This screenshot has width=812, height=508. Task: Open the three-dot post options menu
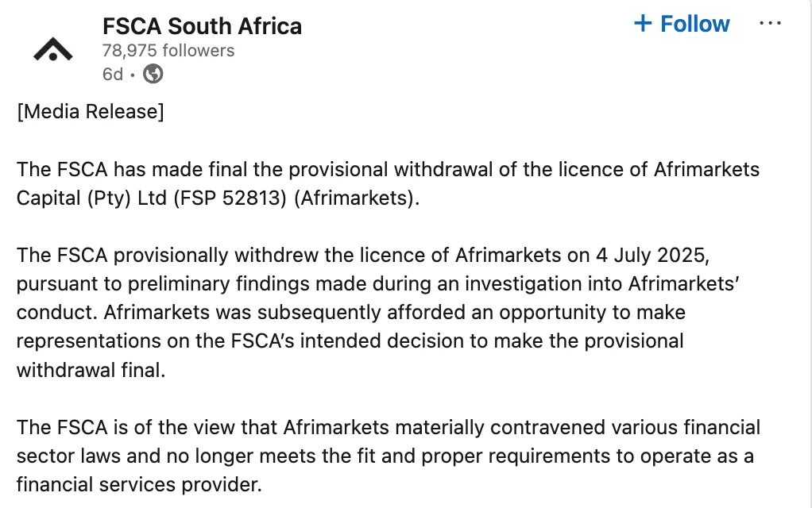770,23
